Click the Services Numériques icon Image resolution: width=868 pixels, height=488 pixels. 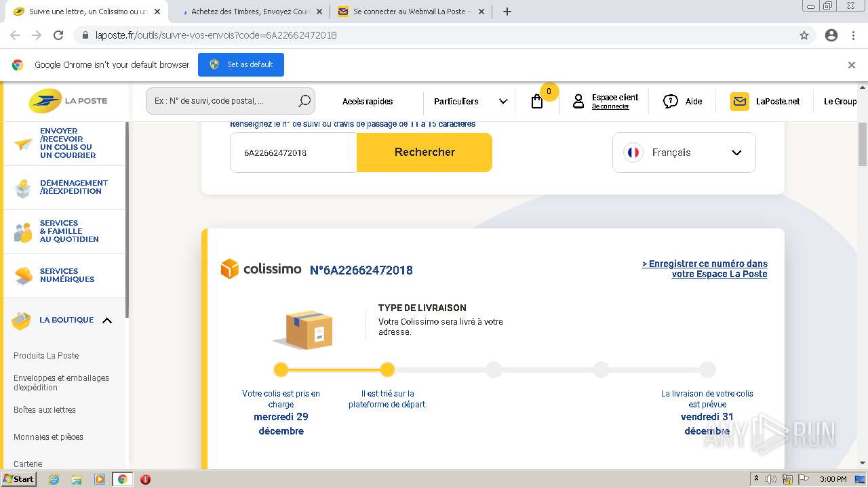(23, 276)
